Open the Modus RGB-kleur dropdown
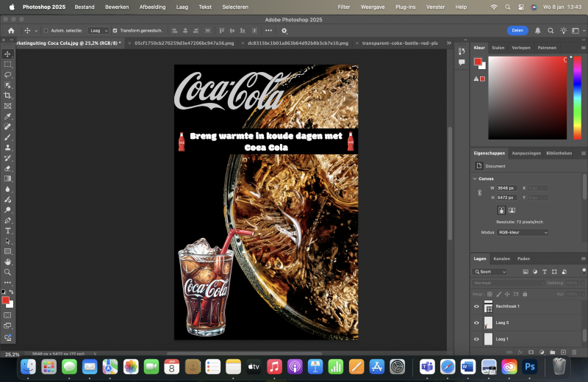Screen dimensions: 588x382 523,232
